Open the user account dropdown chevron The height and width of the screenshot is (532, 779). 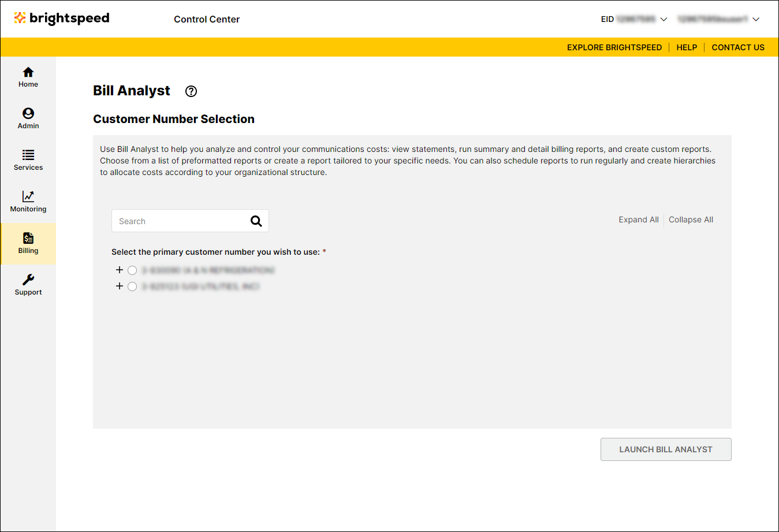click(x=756, y=19)
